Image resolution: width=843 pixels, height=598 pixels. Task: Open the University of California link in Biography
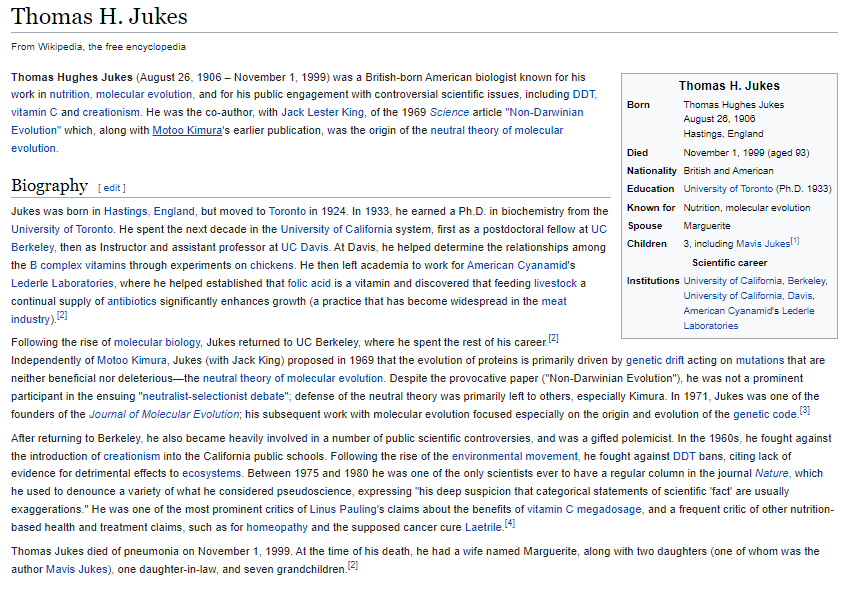[337, 229]
